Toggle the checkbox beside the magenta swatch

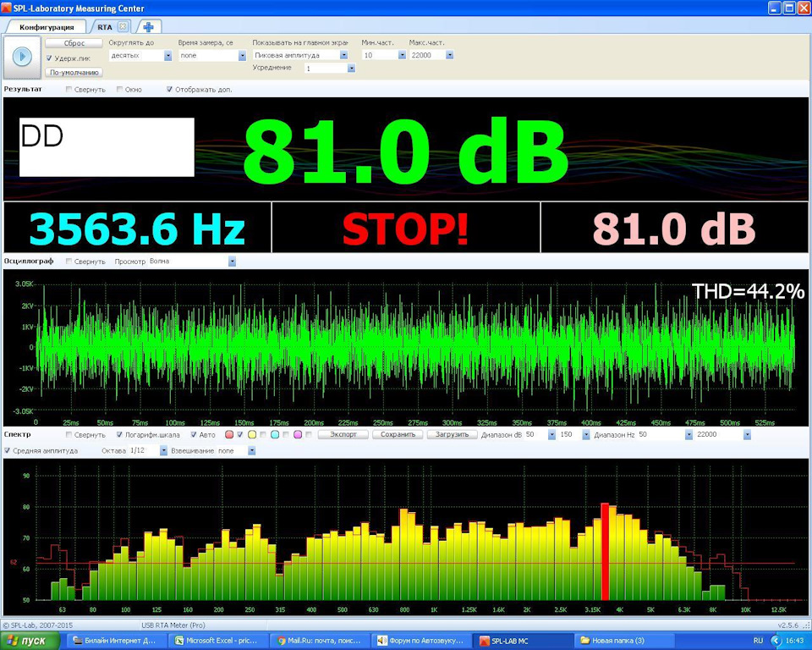(309, 435)
